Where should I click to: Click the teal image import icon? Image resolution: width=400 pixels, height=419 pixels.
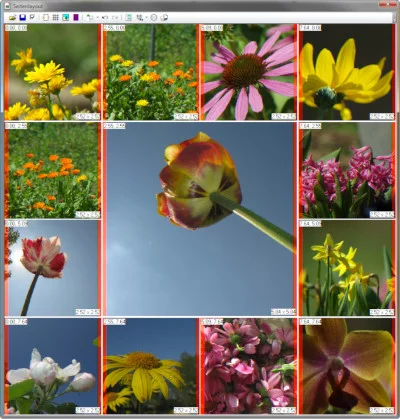(x=65, y=17)
